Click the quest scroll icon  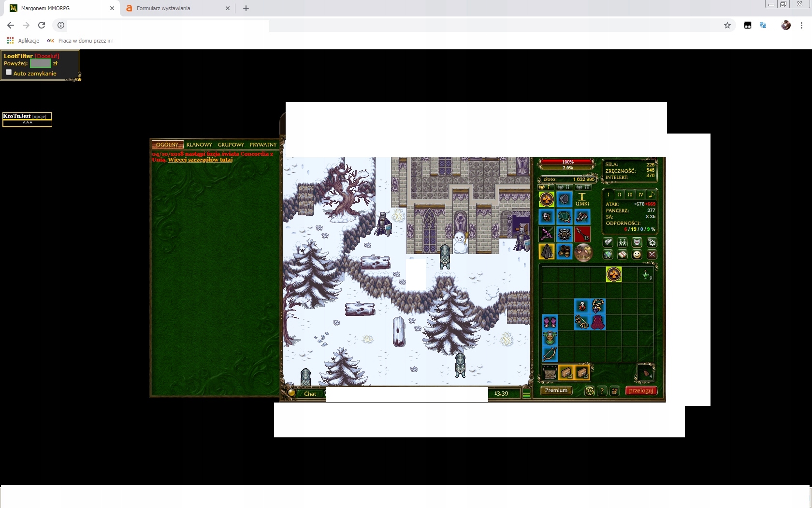[609, 242]
